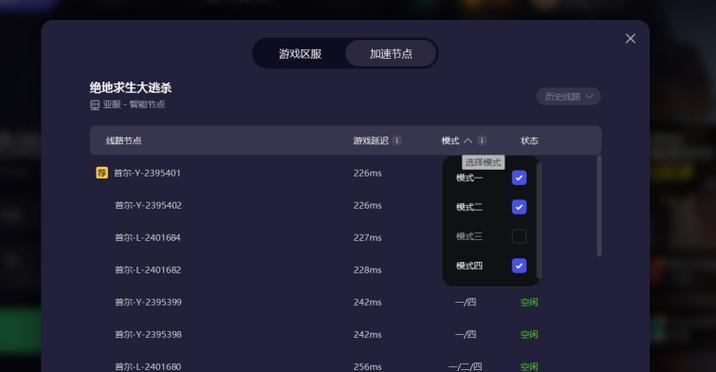Select node 首尔-Y-2395398

(x=148, y=335)
